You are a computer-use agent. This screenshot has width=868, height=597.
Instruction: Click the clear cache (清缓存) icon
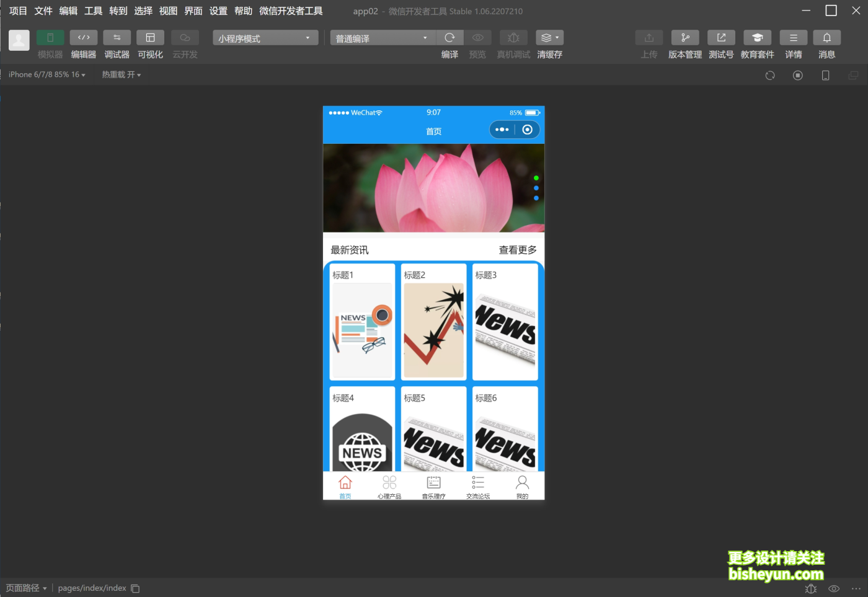click(549, 38)
